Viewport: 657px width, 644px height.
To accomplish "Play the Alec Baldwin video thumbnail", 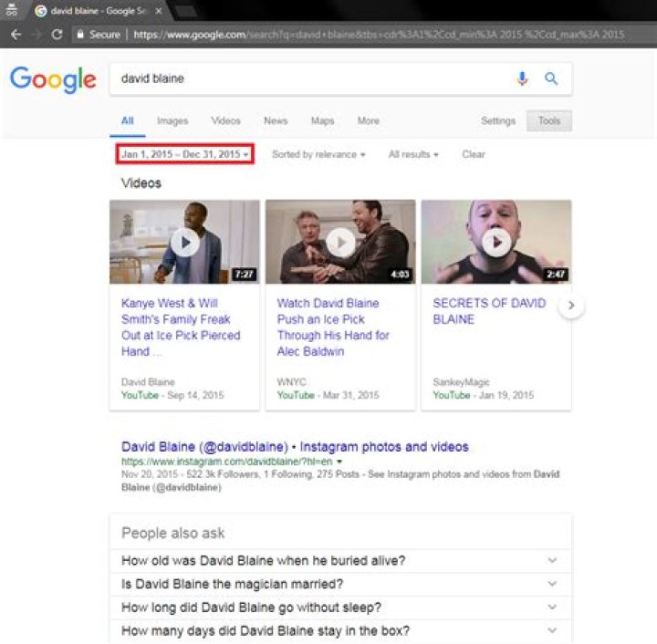I will (x=340, y=242).
